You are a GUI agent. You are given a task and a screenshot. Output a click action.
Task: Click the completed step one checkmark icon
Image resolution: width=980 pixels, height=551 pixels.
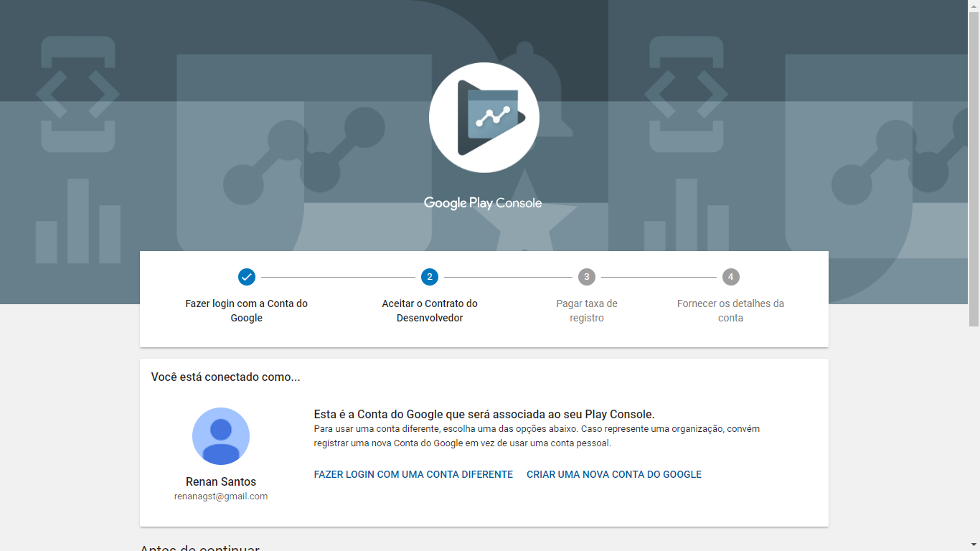coord(247,277)
